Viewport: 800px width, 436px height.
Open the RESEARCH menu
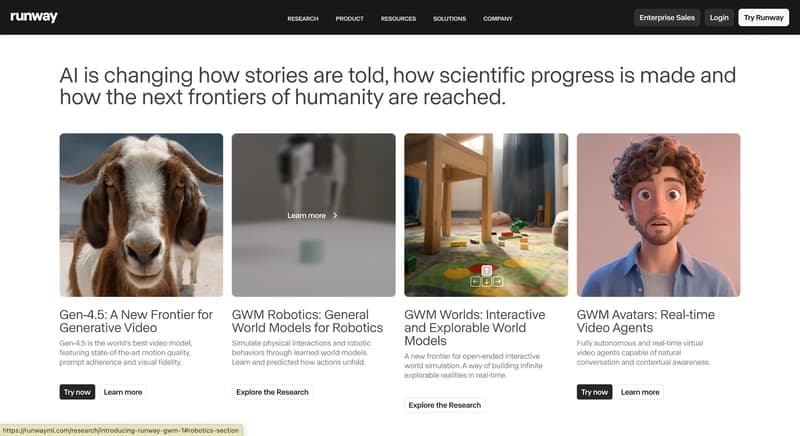click(x=303, y=18)
